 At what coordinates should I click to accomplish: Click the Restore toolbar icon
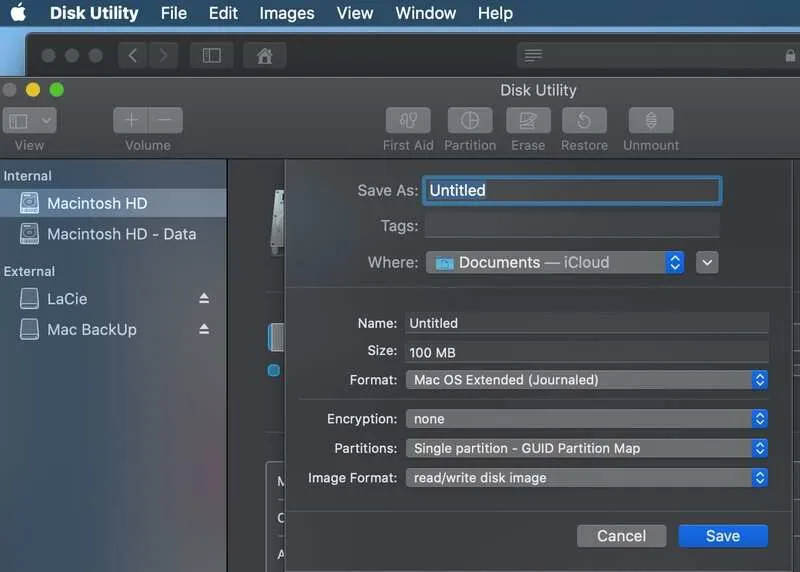[584, 120]
